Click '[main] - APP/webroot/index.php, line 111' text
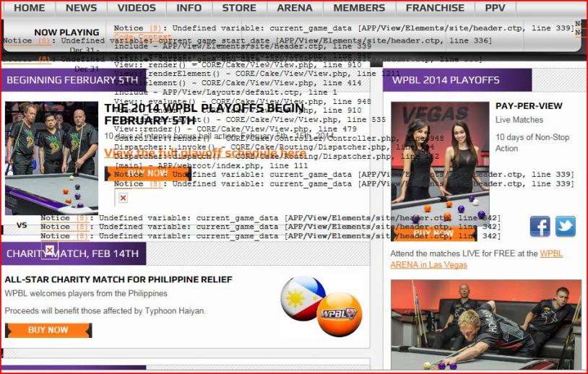This screenshot has width=588, height=374. point(211,165)
